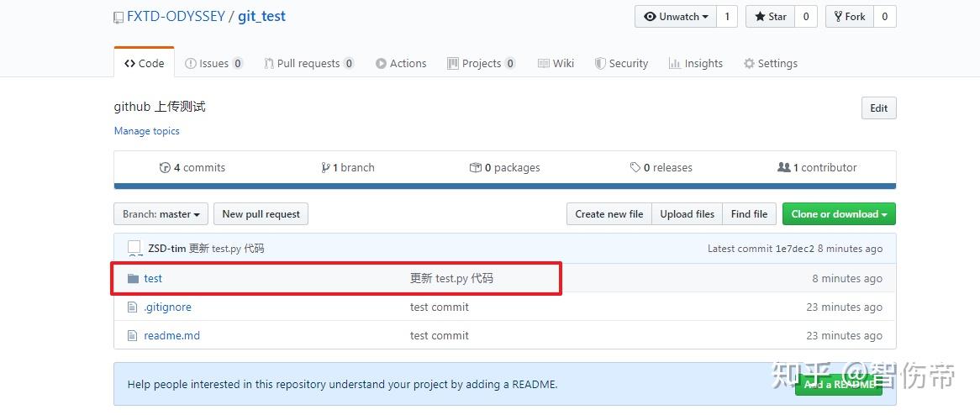Viewport: 980px width, 415px height.
Task: Open the Unwatch dropdown
Action: tap(676, 17)
